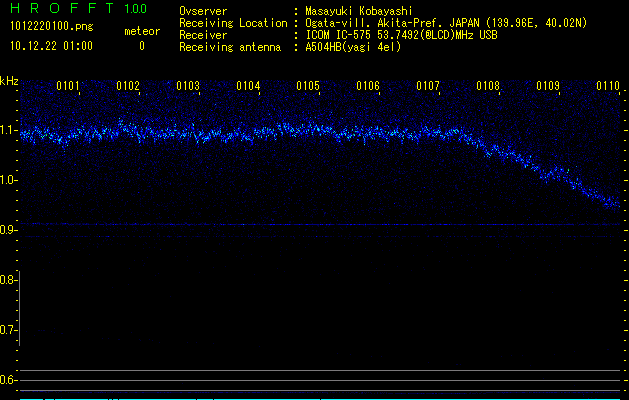The height and width of the screenshot is (400, 629).
Task: Click the 0.6 frequency axis label
Action: 9,379
